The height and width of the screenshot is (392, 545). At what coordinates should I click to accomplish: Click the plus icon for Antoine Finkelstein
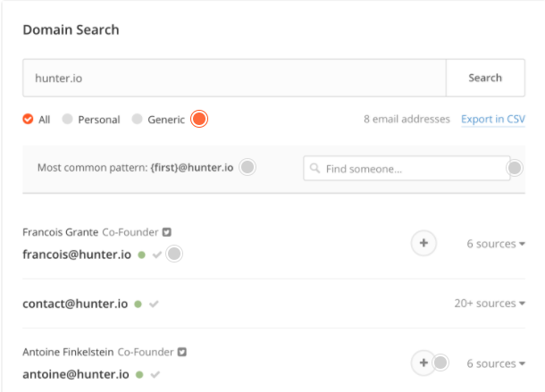[x=423, y=363]
